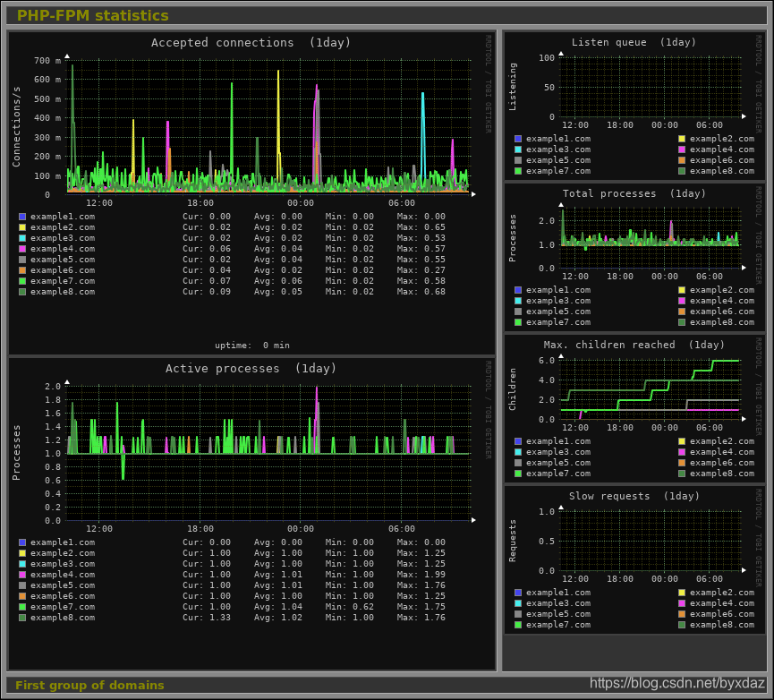Click the First group of domains footer label

coord(89,685)
